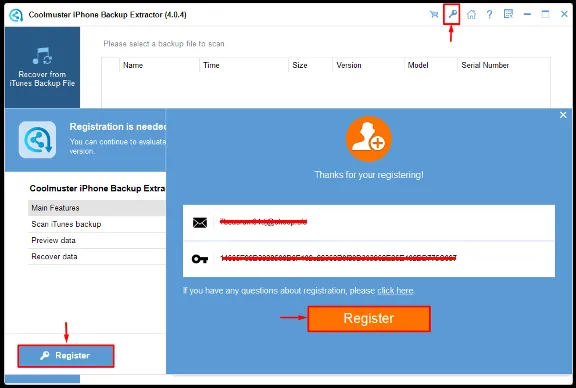Sort by the Model column header
Viewport: 576px width, 388px height.
coord(431,65)
